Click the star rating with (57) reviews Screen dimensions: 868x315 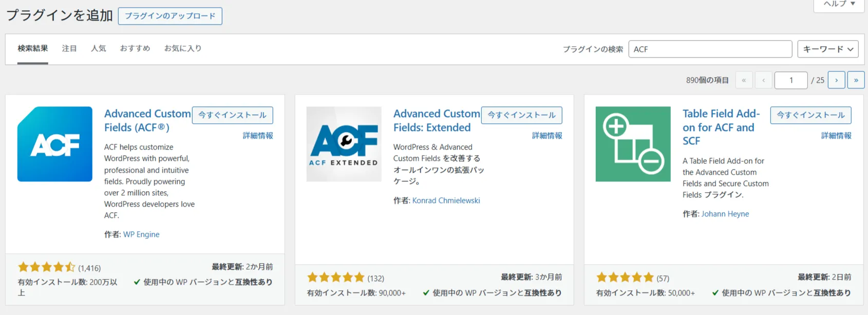tap(625, 278)
